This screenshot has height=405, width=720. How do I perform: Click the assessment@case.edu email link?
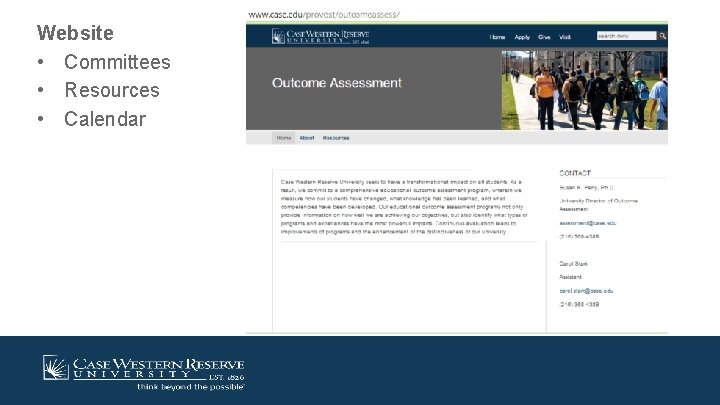coord(588,223)
